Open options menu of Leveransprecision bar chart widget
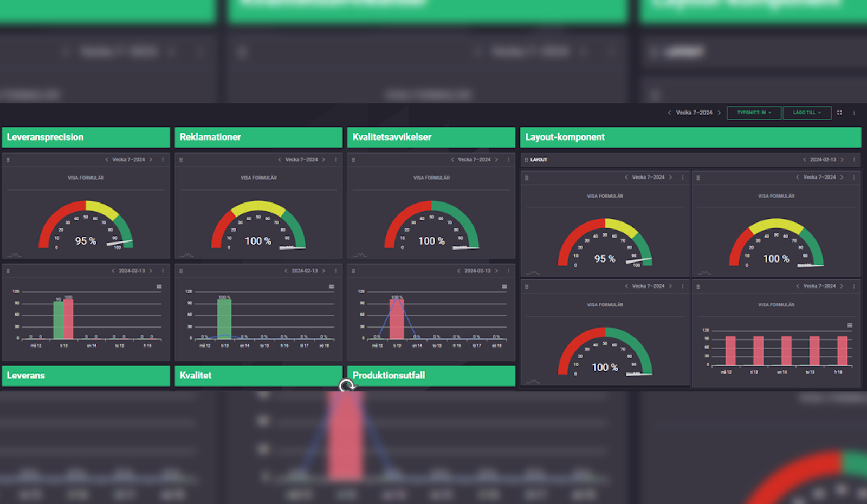This screenshot has width=867, height=504. tap(163, 271)
